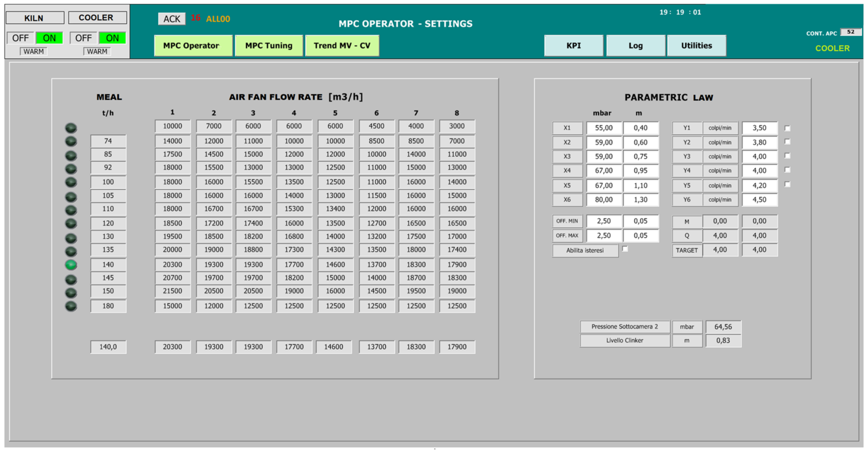Viewport: 868px width, 452px height.
Task: Select the indicator lamp beside meal 92
Action: [x=71, y=169]
